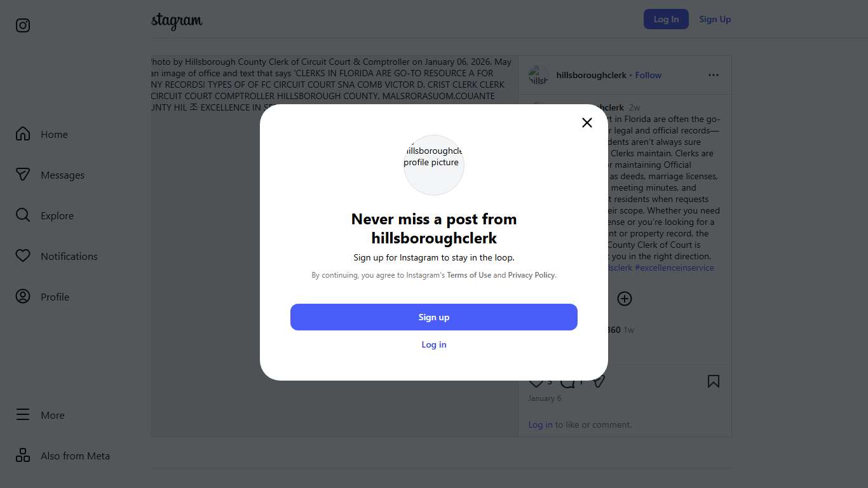
Task: Click the circled plus icon in the comments
Action: tap(625, 299)
